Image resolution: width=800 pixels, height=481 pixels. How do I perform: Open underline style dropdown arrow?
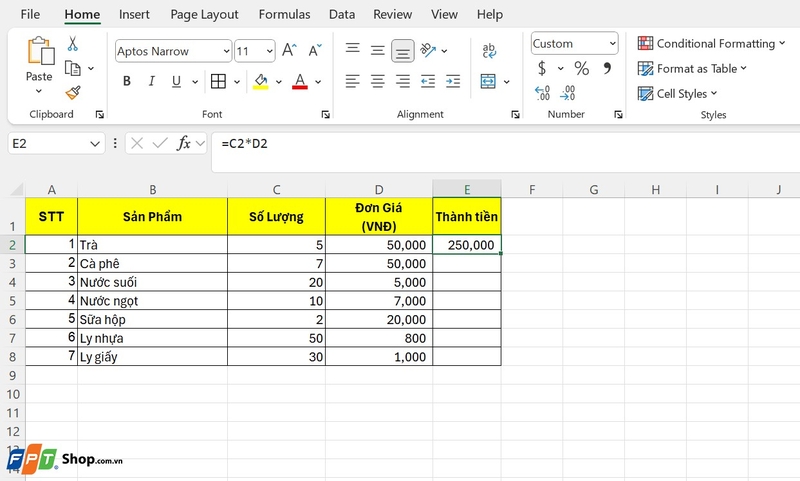coord(195,82)
